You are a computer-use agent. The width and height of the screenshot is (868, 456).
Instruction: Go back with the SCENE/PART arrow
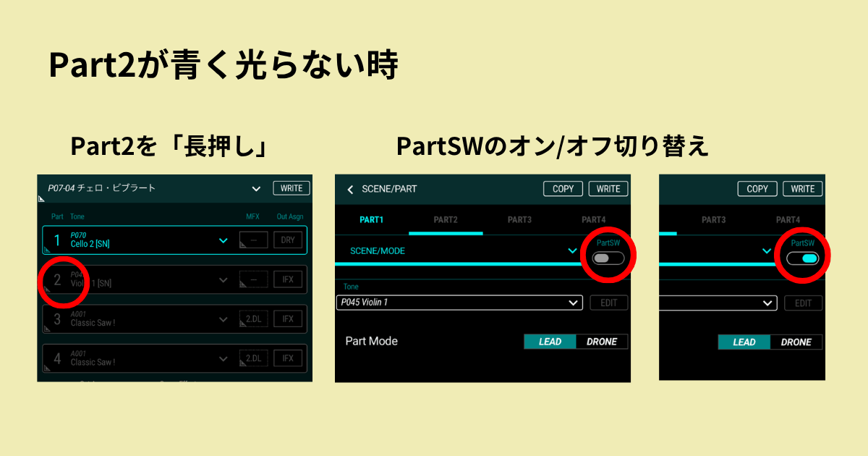pyautogui.click(x=351, y=189)
